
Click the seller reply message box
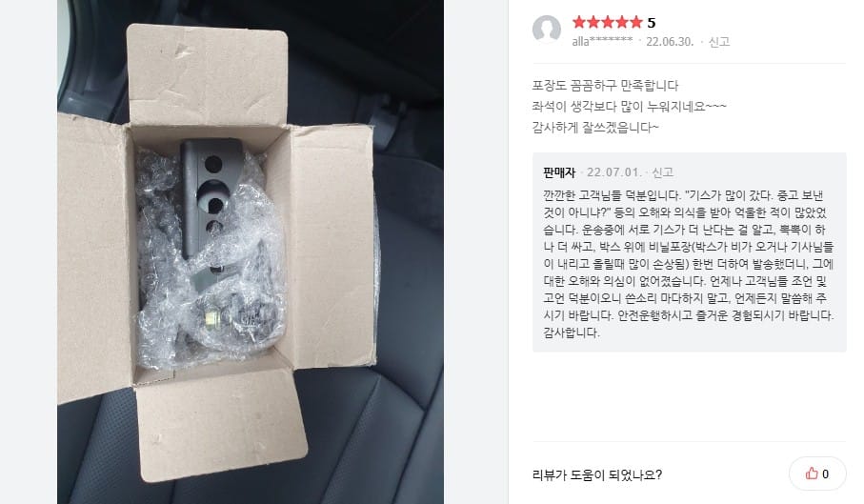coord(689,252)
